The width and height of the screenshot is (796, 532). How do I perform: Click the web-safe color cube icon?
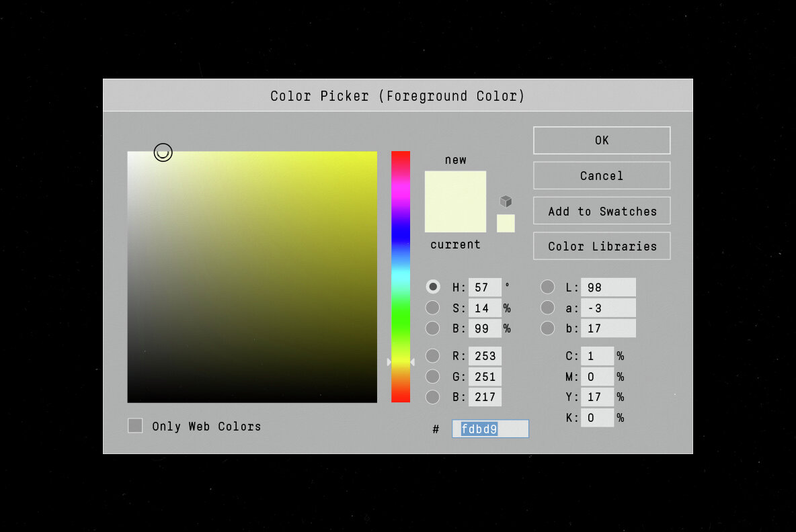506,202
